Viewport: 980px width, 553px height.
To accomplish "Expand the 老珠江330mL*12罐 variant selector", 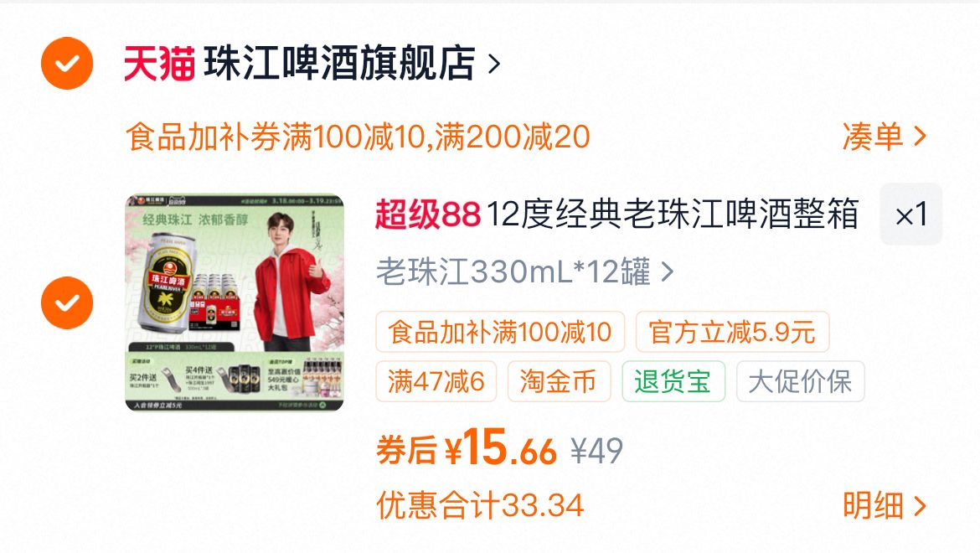I will tap(525, 271).
